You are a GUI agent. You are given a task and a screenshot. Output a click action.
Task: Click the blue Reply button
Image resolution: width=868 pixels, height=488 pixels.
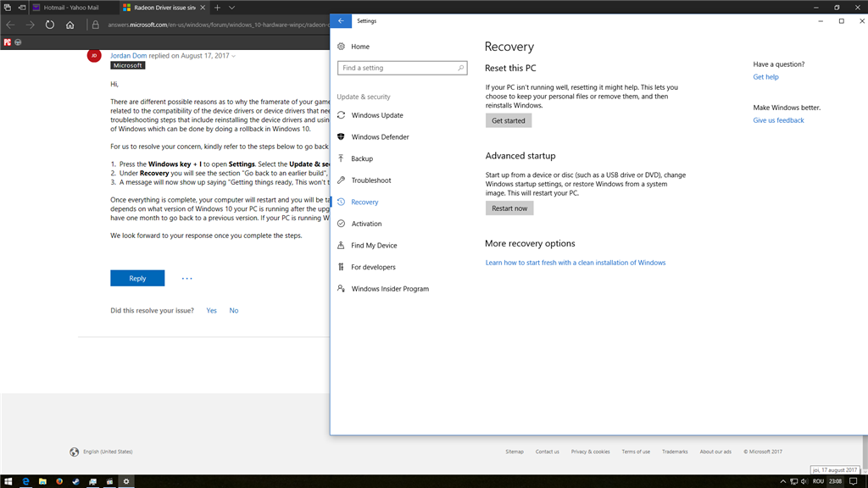coord(137,278)
